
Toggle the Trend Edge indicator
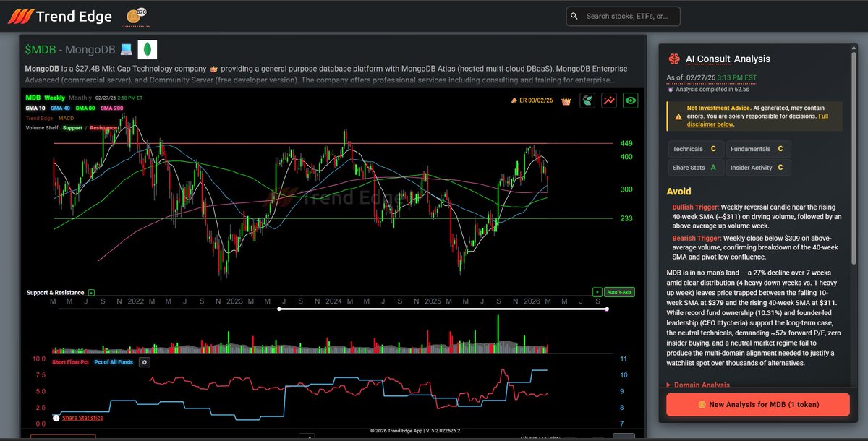[40, 118]
